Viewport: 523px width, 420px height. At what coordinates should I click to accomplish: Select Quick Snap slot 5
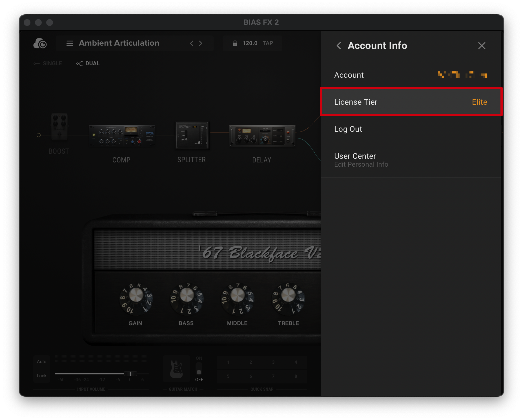point(228,376)
